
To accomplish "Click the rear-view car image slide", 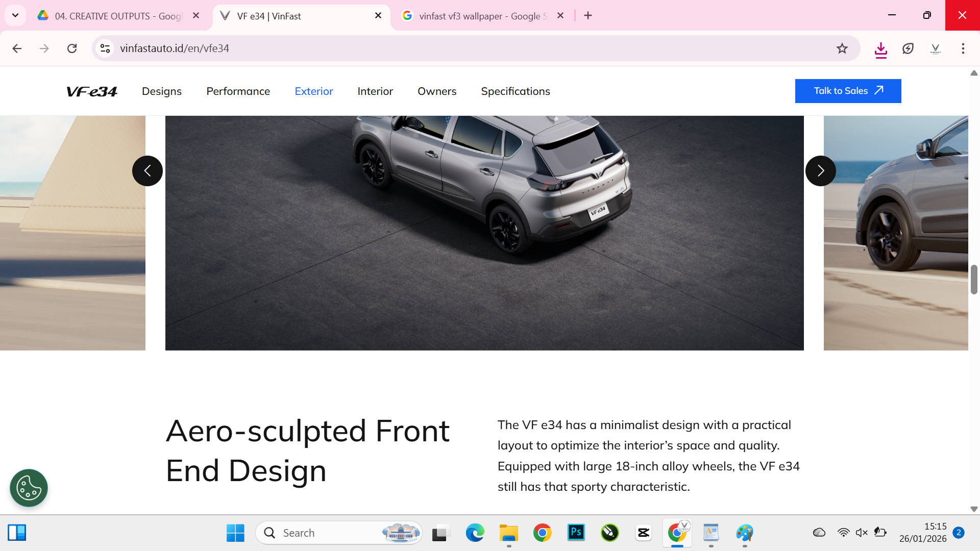I will click(x=484, y=233).
